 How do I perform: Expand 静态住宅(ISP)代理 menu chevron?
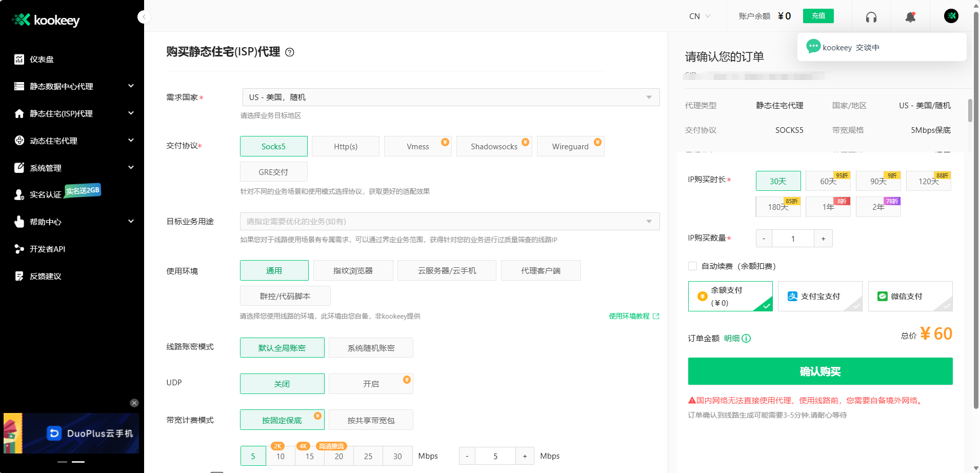point(131,113)
